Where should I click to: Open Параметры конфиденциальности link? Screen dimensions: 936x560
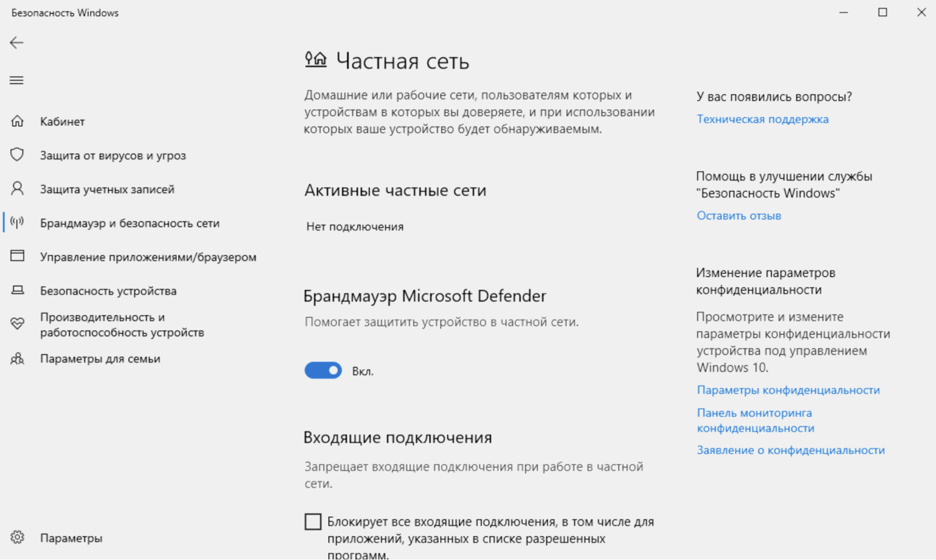(788, 390)
